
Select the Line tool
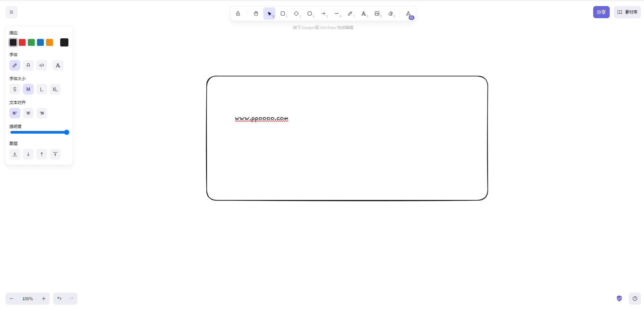click(337, 13)
